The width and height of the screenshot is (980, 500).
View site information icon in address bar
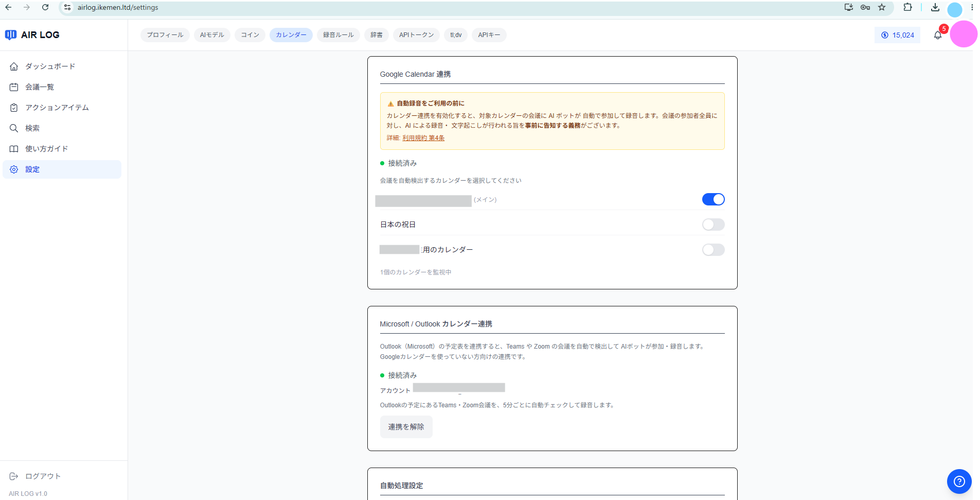tap(67, 7)
